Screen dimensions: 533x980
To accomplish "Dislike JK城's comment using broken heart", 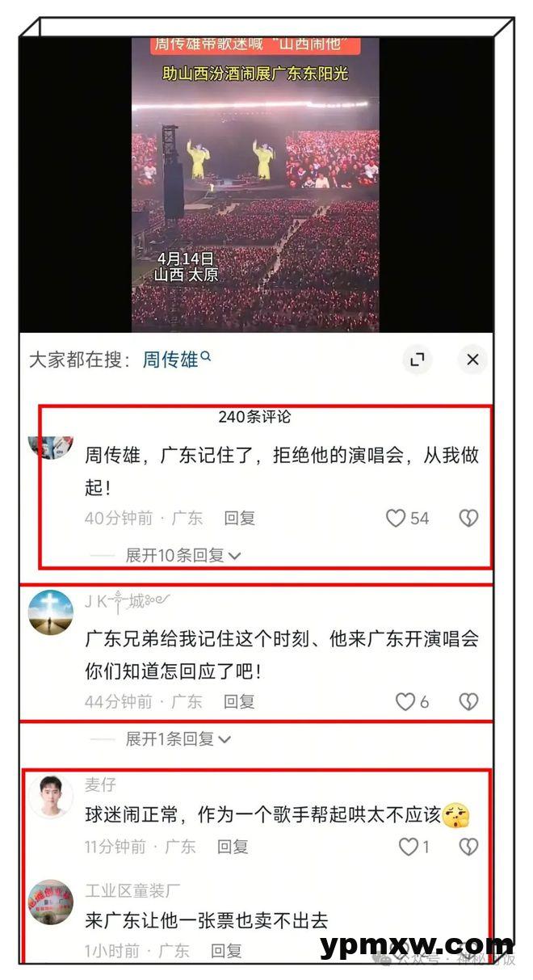I will pos(469,701).
